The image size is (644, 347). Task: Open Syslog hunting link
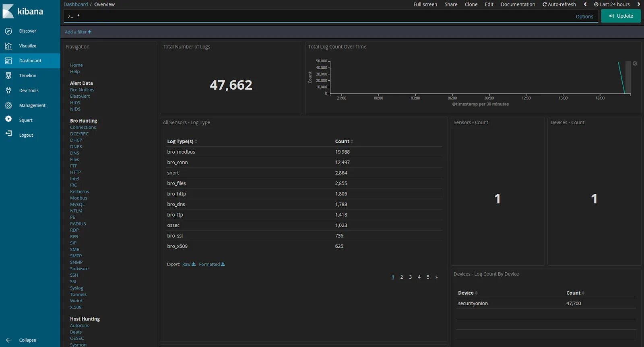click(x=76, y=288)
